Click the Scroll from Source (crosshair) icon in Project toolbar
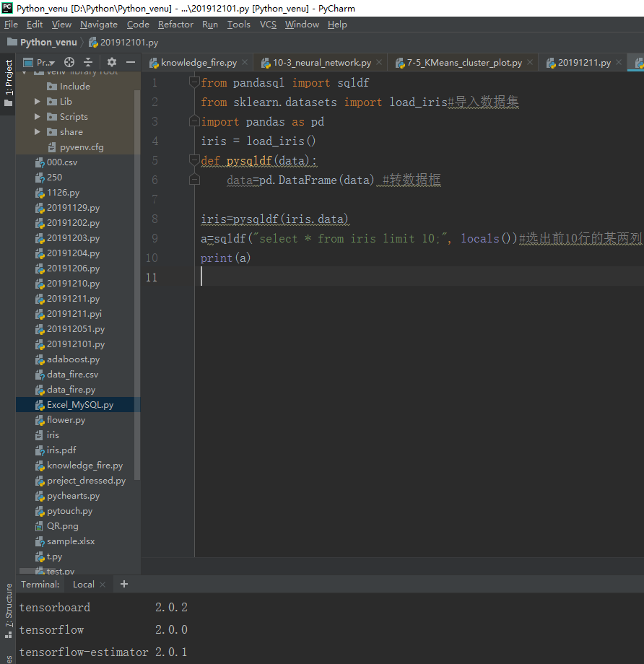 [x=69, y=61]
